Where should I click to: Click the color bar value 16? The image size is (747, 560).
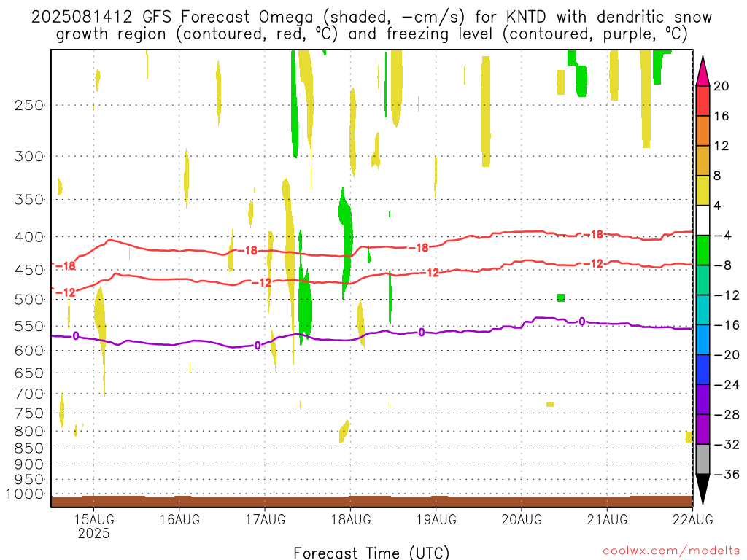pos(721,116)
